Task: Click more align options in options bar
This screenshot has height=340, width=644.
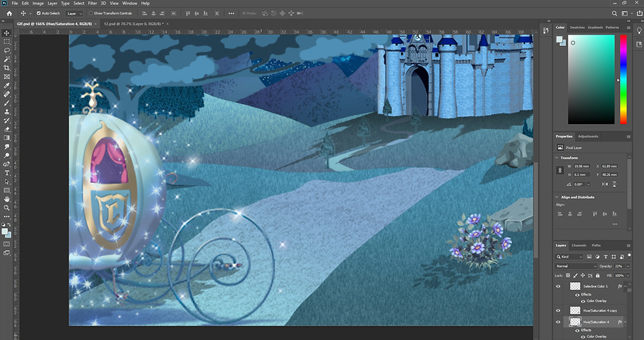Action: 231,13
